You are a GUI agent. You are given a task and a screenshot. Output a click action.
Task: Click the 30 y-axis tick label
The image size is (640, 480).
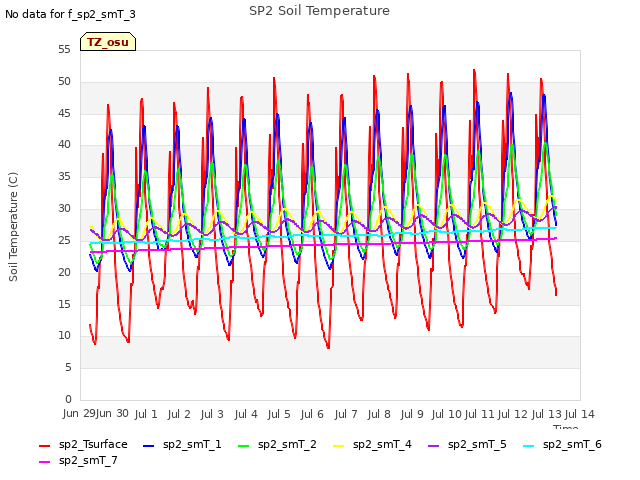point(64,208)
